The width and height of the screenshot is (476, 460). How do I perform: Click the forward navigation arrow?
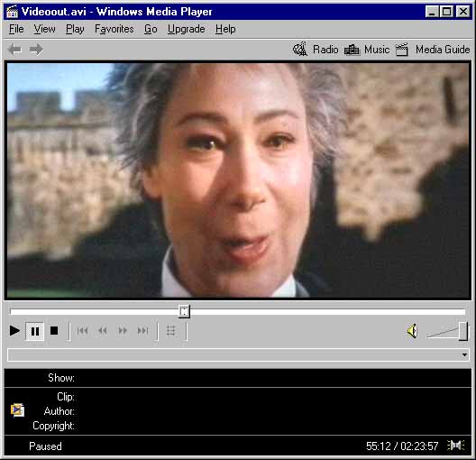pos(36,50)
